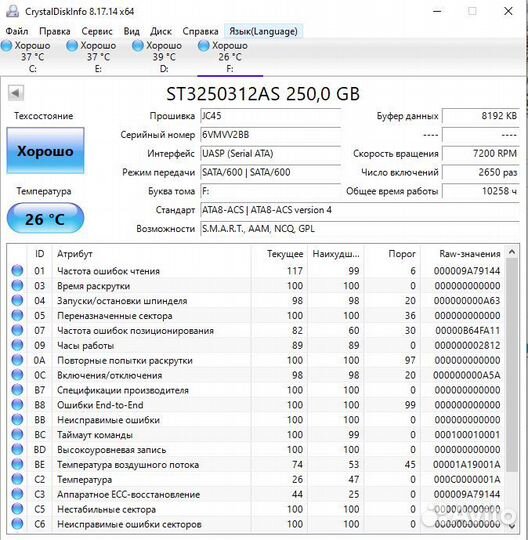The image size is (528, 540).
Task: Click the total hours 10258 ч field
Action: [x=481, y=191]
